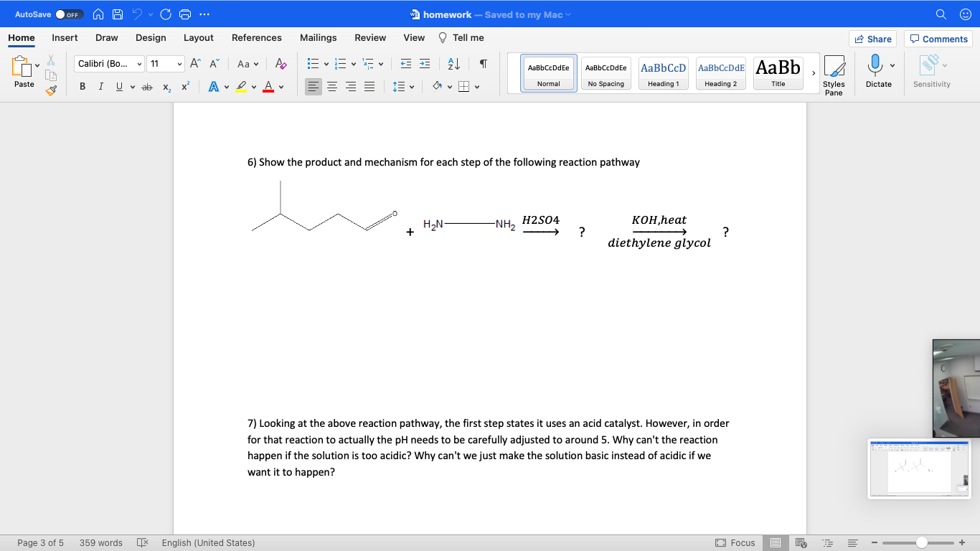The width and height of the screenshot is (980, 551).
Task: Start Dictate microphone
Action: (875, 72)
